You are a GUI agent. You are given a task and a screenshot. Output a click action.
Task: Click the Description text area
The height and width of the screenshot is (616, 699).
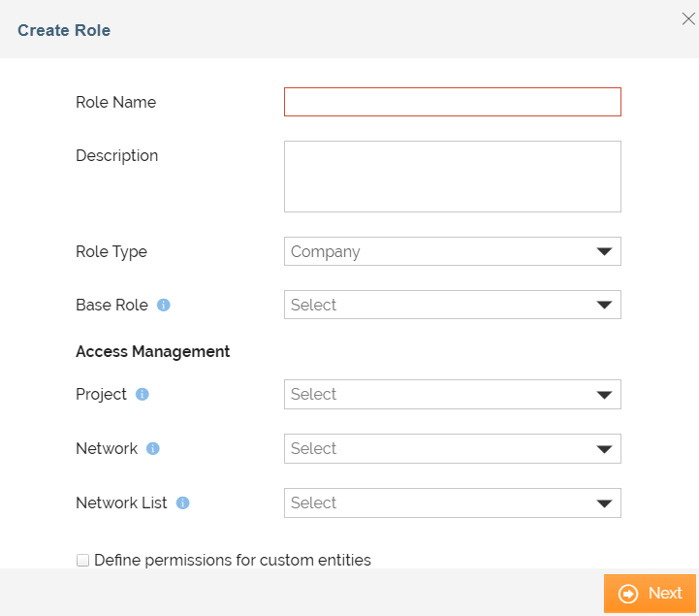point(453,177)
